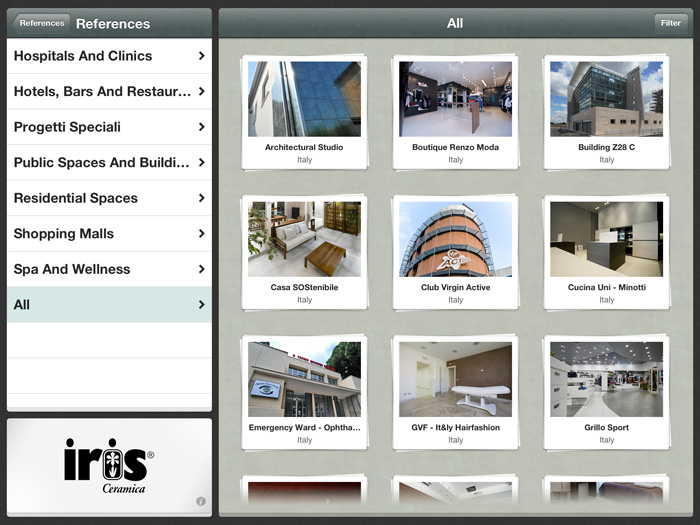Open Grillo Sport photo thumbnail
The image size is (700, 525).
(606, 379)
